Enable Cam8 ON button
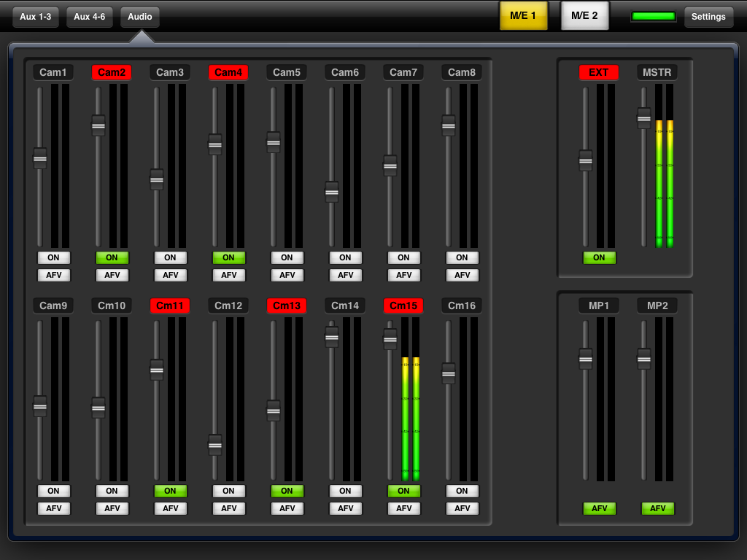 [x=462, y=257]
